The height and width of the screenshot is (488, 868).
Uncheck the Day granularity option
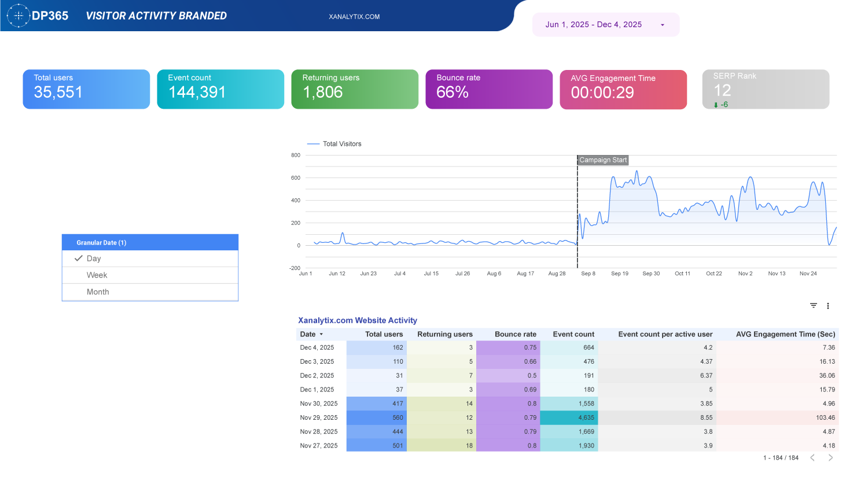98,258
